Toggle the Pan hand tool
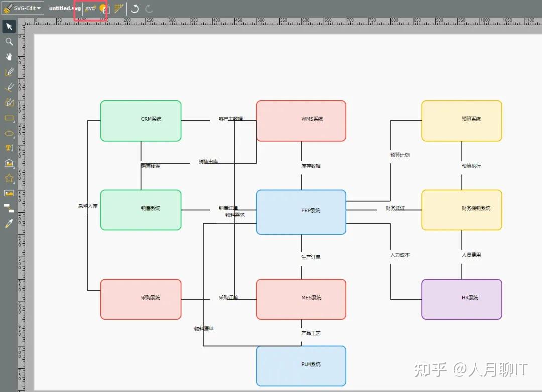The width and height of the screenshot is (542, 392). point(9,56)
